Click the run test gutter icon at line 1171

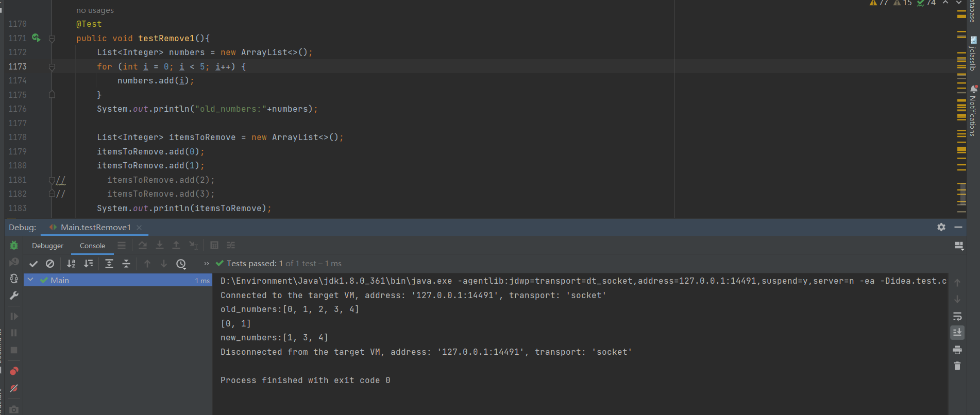pyautogui.click(x=36, y=38)
